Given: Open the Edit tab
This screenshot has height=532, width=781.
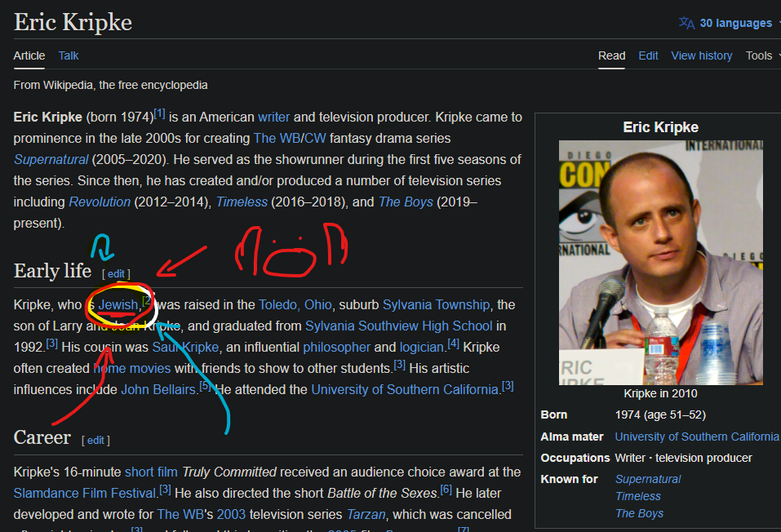Looking at the screenshot, I should point(648,55).
